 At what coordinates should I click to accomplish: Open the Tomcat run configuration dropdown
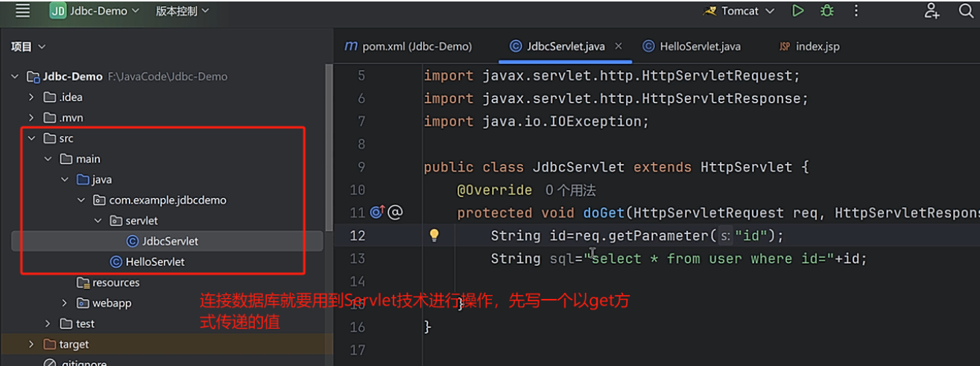pyautogui.click(x=739, y=11)
